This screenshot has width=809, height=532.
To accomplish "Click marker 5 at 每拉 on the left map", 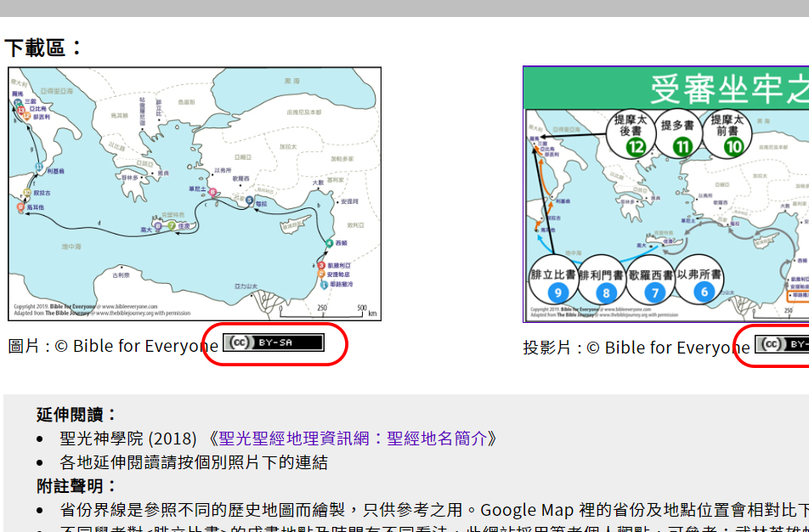I will click(250, 201).
